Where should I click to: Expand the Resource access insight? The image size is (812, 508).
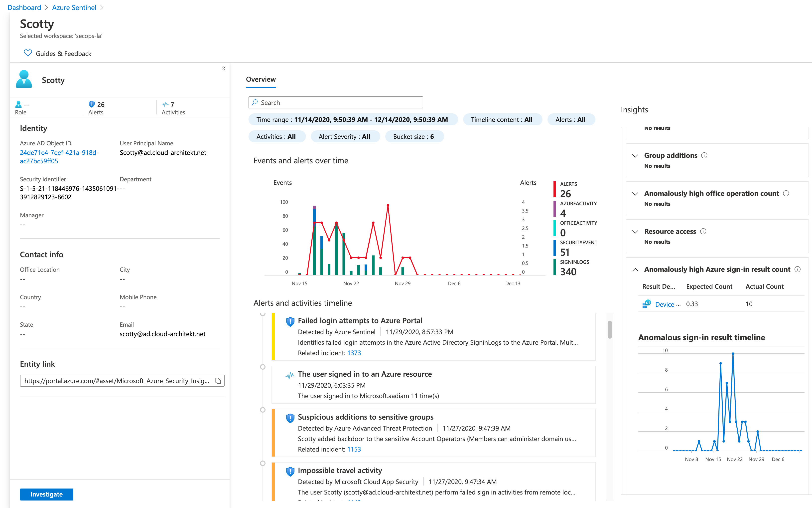click(x=635, y=232)
